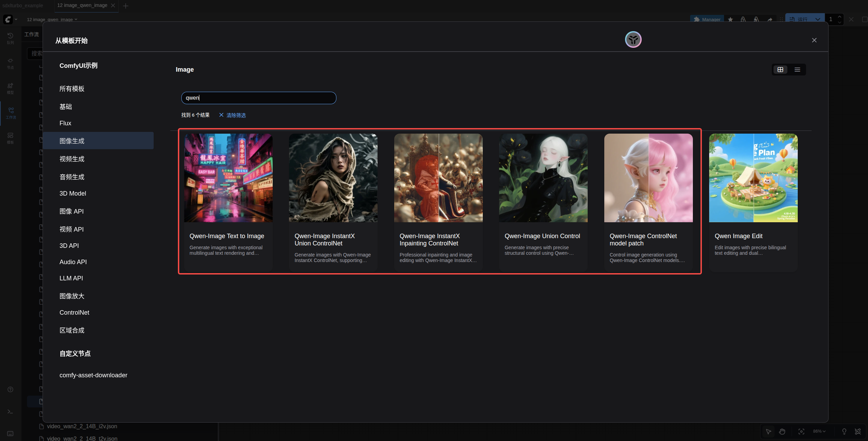Open keyboard shortcuts icon at sidebar bottom
This screenshot has width=868, height=441.
(x=10, y=434)
